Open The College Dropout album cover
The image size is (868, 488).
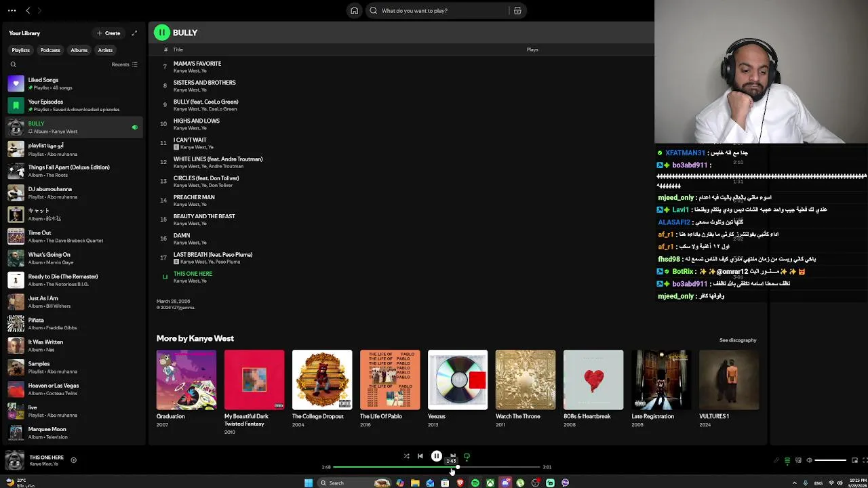pos(321,380)
